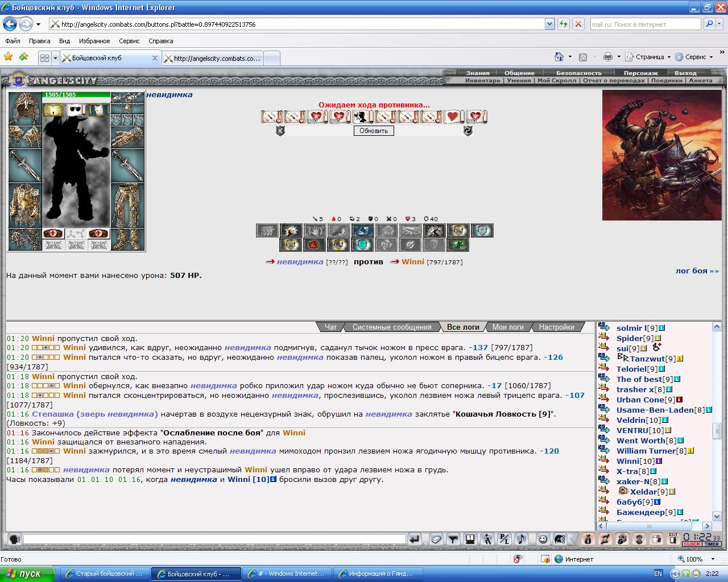The width and height of the screenshot is (728, 582).
Task: Click the user list vertical scrollbar
Action: pyautogui.click(x=718, y=422)
